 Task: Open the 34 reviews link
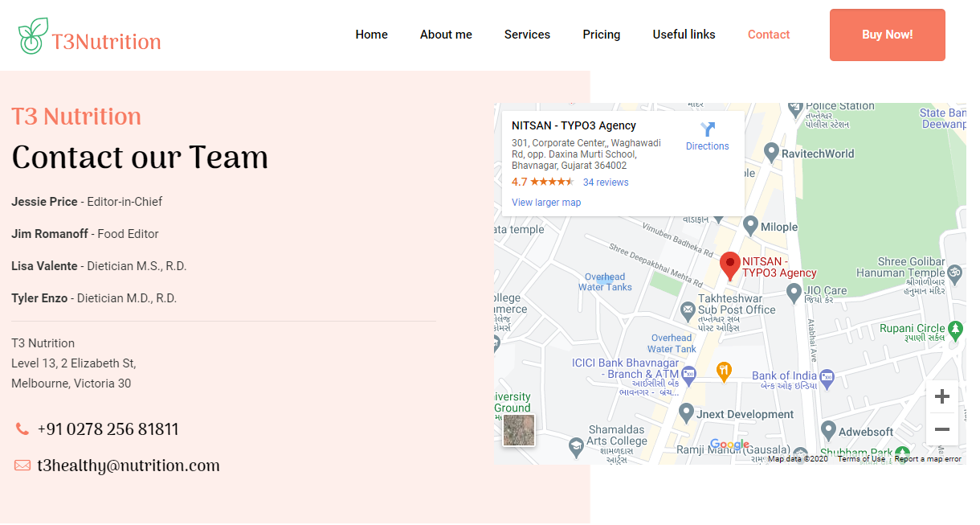[605, 182]
